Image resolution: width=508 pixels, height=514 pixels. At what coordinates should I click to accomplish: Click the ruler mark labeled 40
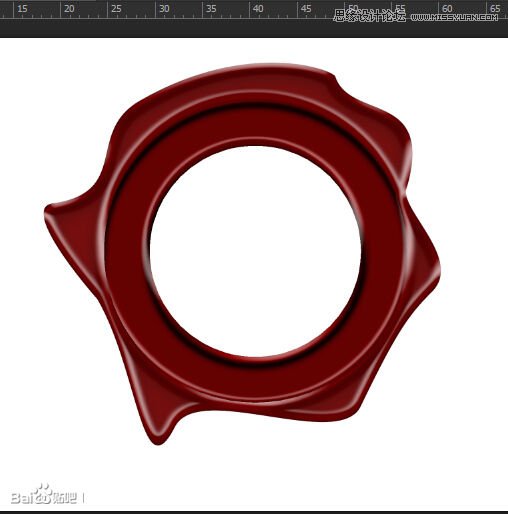(x=258, y=9)
